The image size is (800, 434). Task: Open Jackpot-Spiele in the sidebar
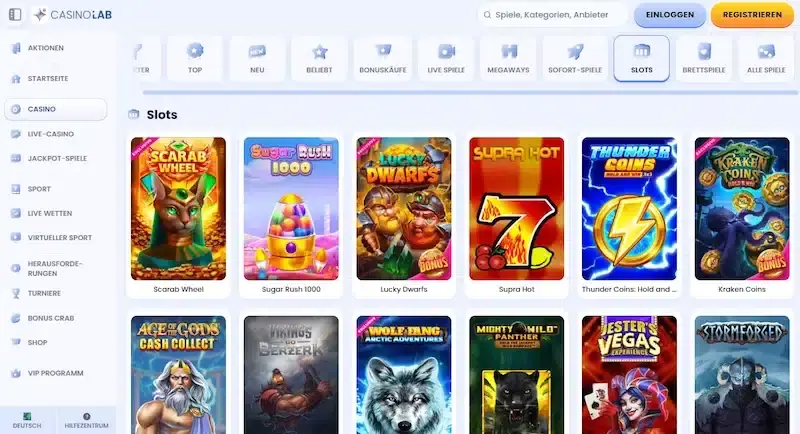(x=56, y=159)
